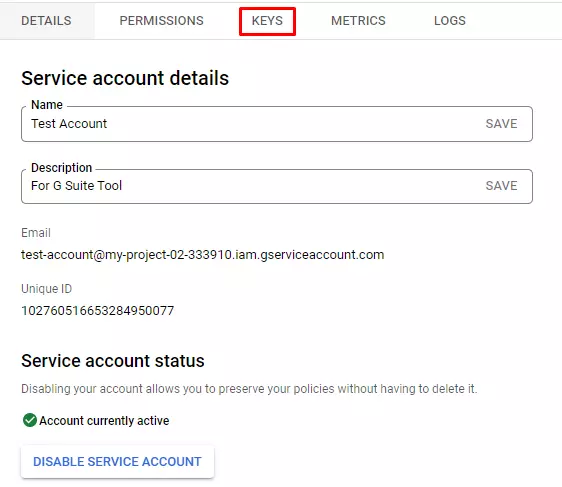The height and width of the screenshot is (487, 562).
Task: Click the Email field label
Action: coord(35,233)
